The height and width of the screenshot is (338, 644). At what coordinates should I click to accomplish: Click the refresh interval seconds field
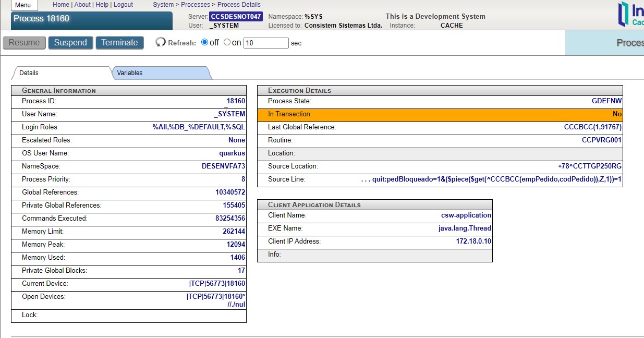(266, 43)
